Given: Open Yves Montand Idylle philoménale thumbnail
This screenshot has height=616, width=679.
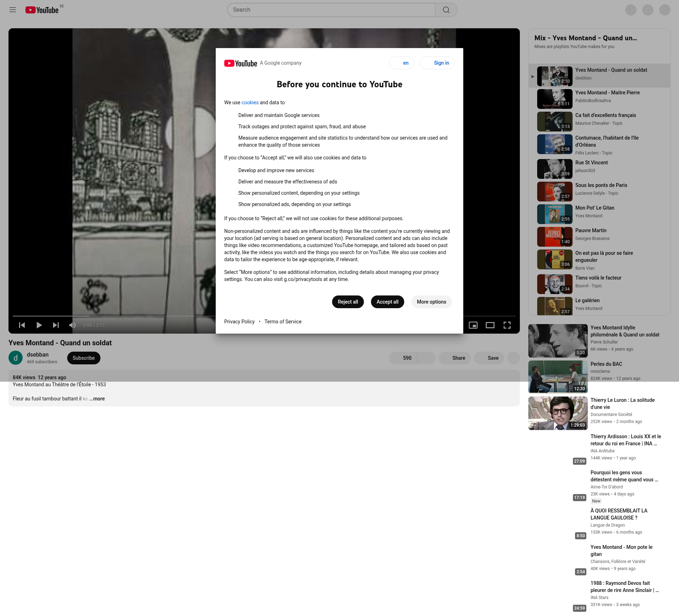Looking at the screenshot, I should coord(558,341).
